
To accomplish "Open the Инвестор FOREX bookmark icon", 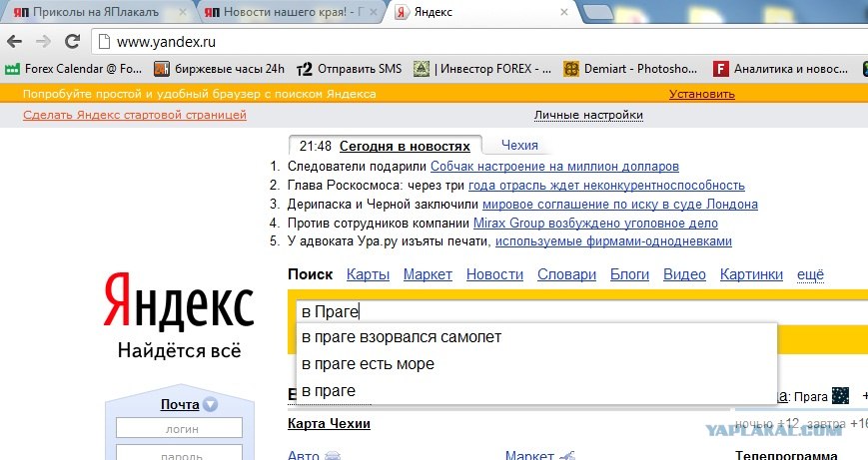I will 422,69.
